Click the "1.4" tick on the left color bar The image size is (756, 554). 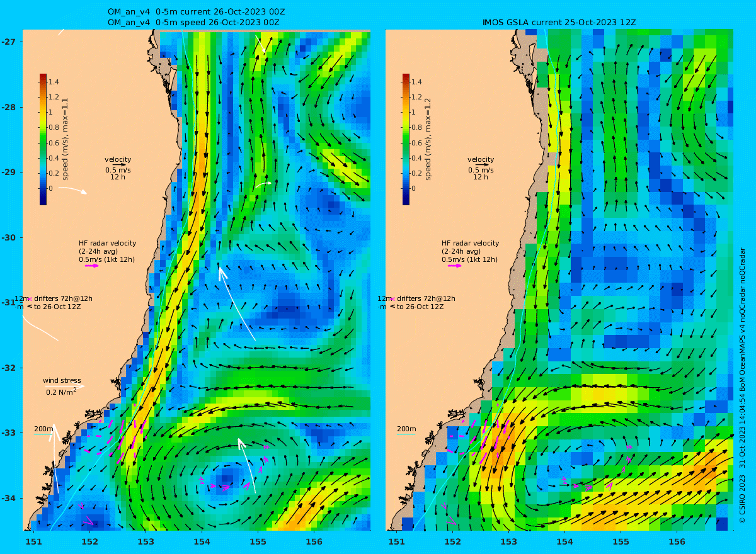(x=54, y=82)
